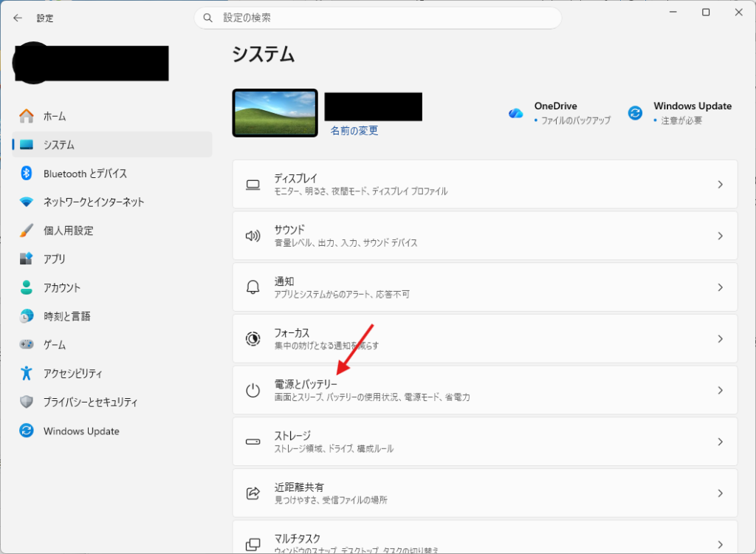Expand マルチタスク row chevron
Viewport: 756px width, 554px height.
(x=721, y=544)
